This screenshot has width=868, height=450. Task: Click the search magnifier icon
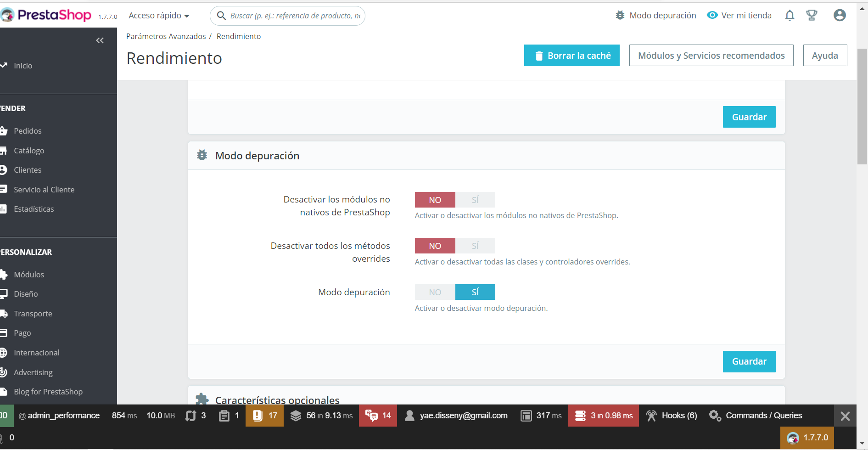(x=221, y=16)
